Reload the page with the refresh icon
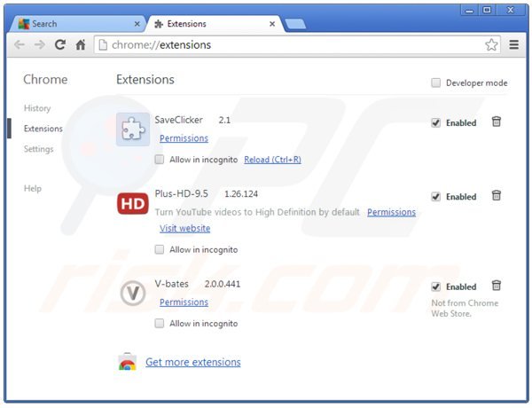The width and height of the screenshot is (532, 408). (60, 44)
